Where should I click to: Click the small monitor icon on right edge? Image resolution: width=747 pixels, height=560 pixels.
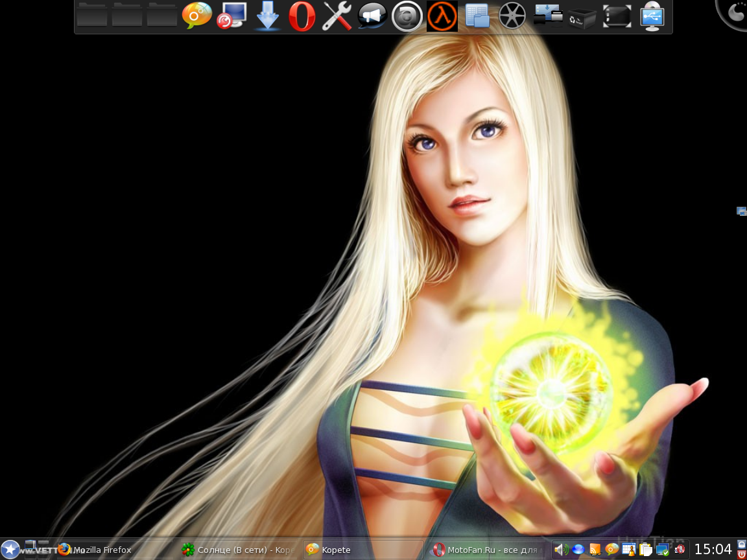pos(742,211)
